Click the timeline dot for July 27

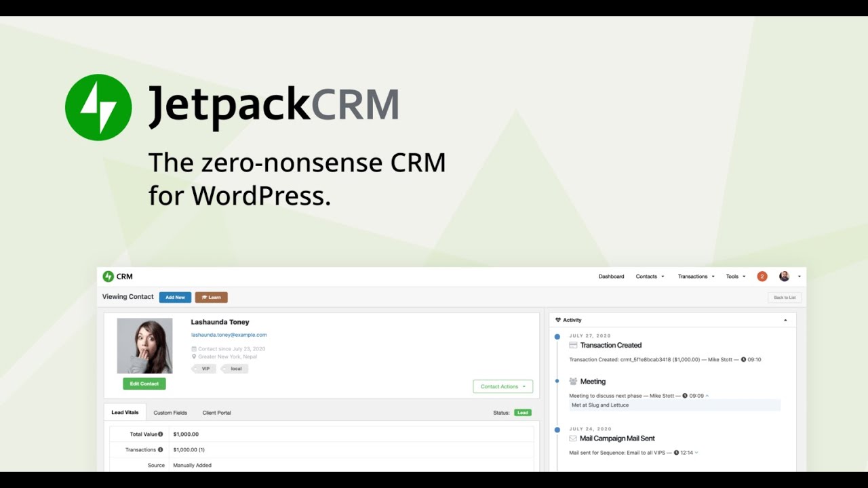557,337
